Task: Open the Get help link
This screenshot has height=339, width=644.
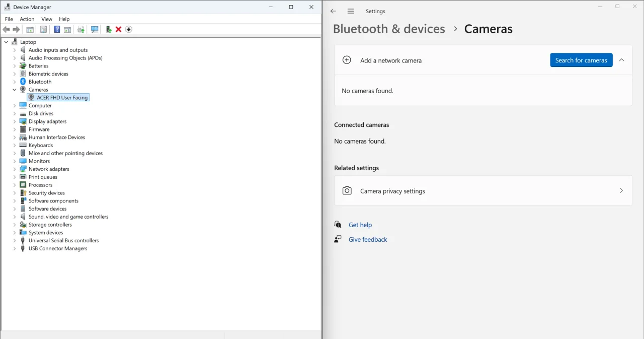Action: pos(360,225)
